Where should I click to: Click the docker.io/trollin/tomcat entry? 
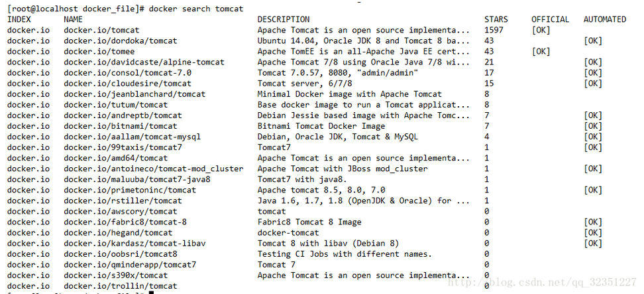121,286
